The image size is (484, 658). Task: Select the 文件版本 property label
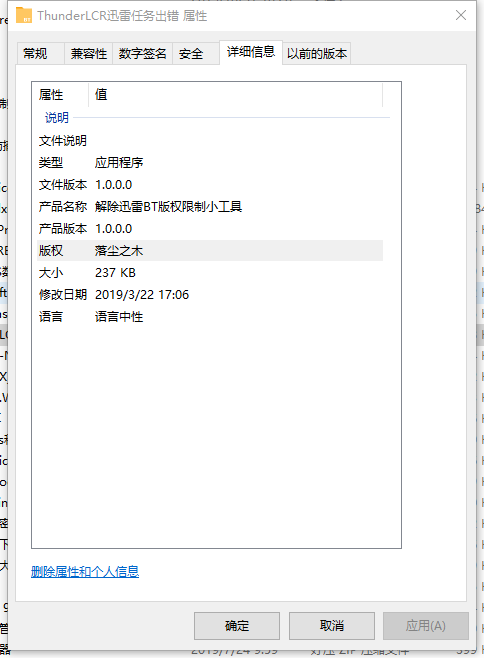(63, 185)
